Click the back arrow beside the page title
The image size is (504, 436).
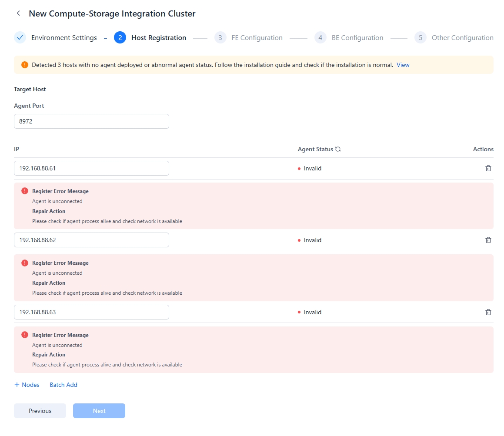pos(18,13)
